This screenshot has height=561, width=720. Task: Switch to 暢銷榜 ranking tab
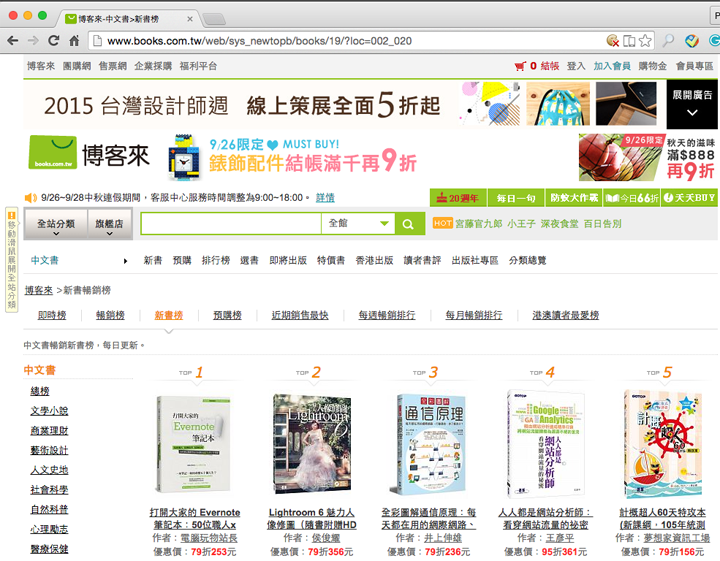[110, 315]
